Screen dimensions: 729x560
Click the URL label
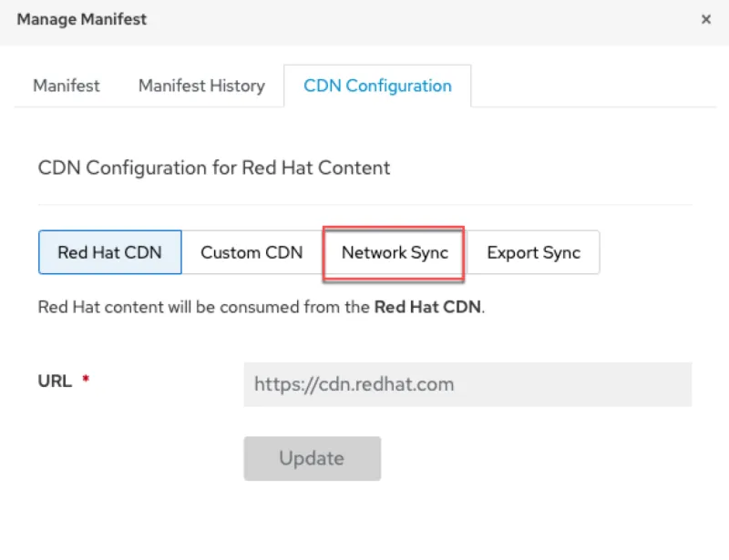pyautogui.click(x=56, y=381)
